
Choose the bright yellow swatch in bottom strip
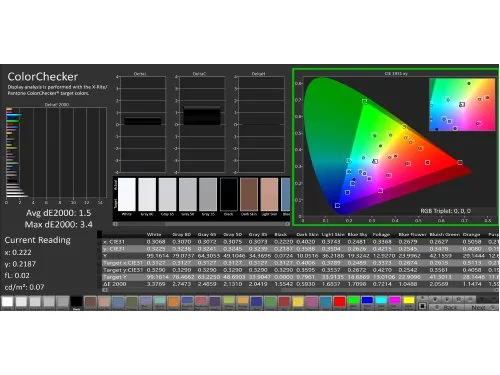click(x=409, y=301)
